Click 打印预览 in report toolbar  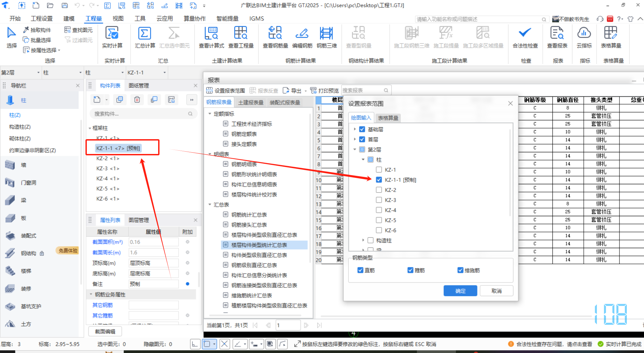pos(324,90)
